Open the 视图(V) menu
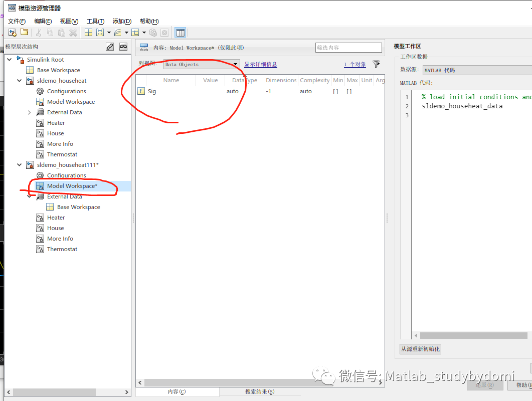Screen dimensions: 532x401 tap(69, 21)
